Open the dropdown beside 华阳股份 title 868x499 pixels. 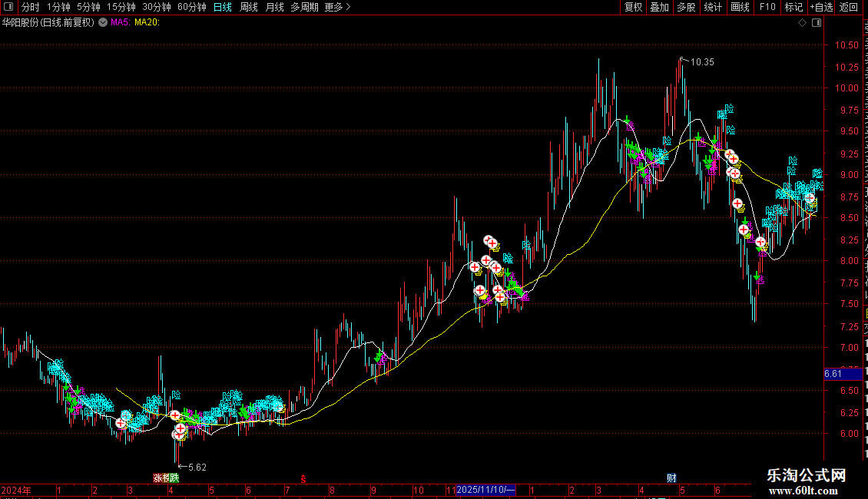tap(103, 22)
